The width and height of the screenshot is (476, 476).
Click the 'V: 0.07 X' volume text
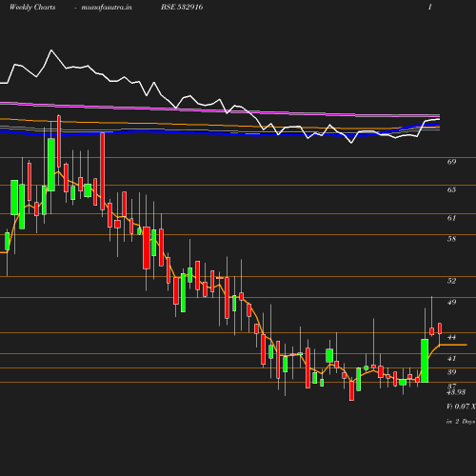pyautogui.click(x=461, y=407)
